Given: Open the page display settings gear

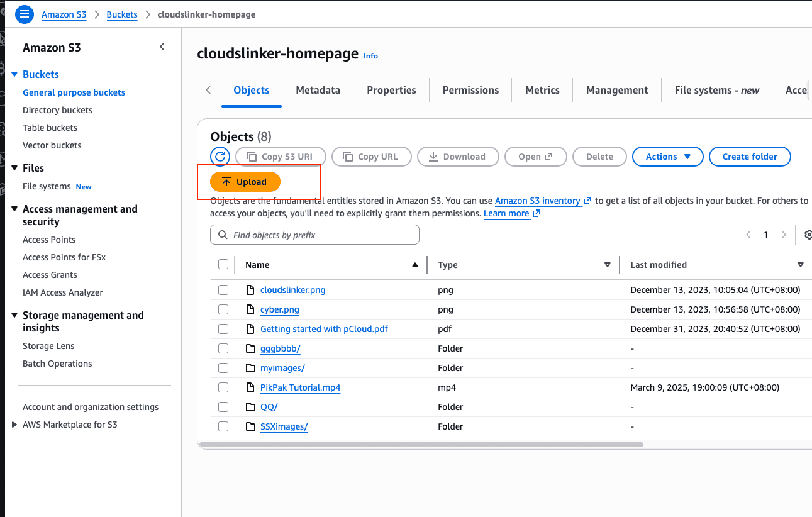Looking at the screenshot, I should click(x=808, y=234).
